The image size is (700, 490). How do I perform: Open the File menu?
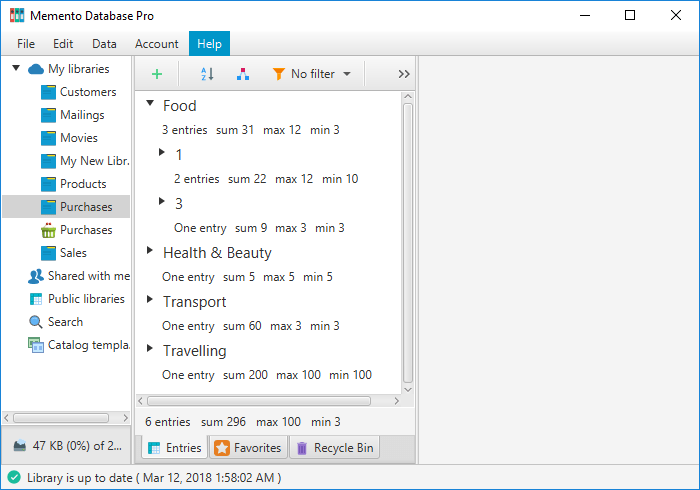tap(26, 44)
